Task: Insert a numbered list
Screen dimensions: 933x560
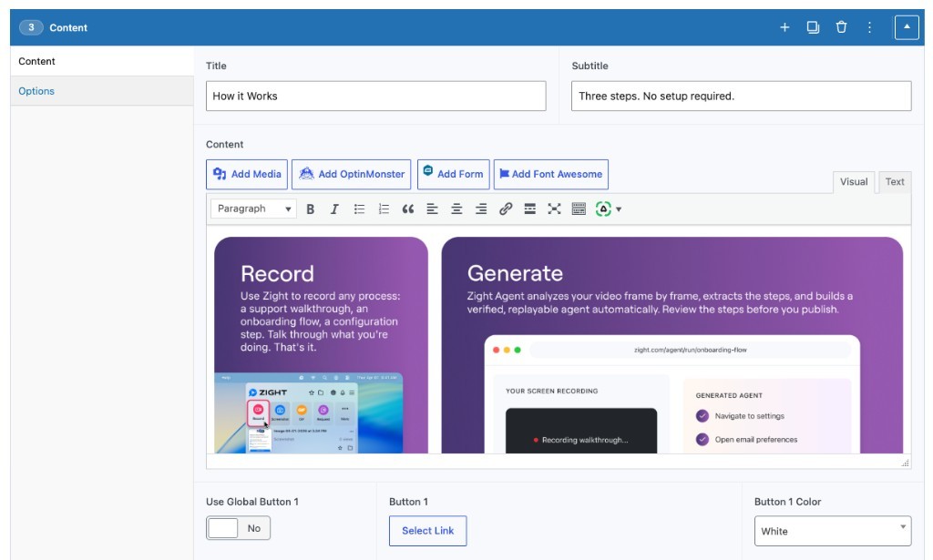Action: 384,209
